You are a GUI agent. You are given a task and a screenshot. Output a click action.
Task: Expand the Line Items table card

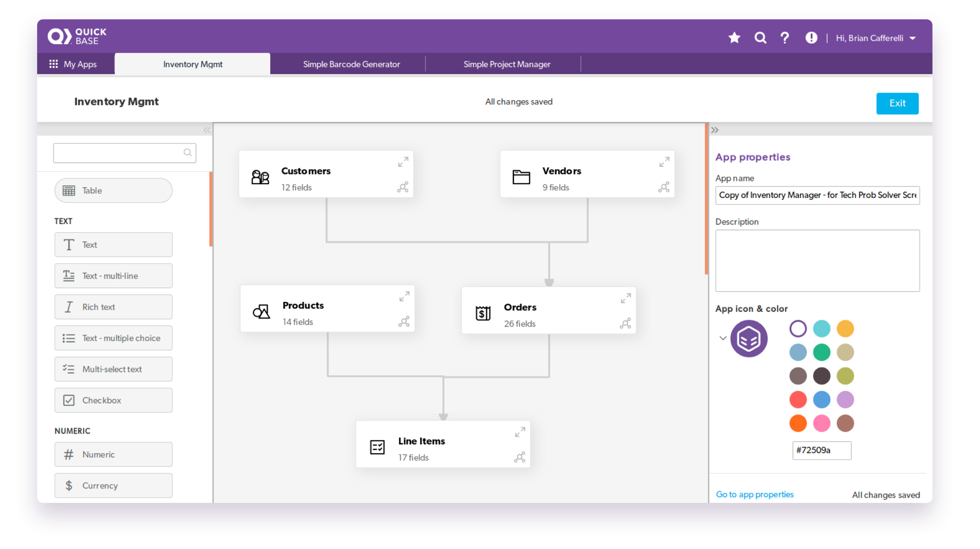tap(520, 432)
